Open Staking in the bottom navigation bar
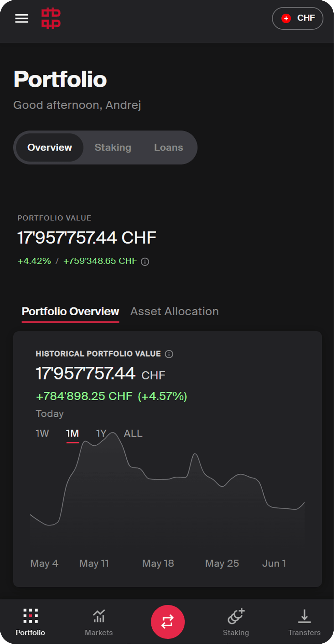Image resolution: width=334 pixels, height=644 pixels. [236, 622]
